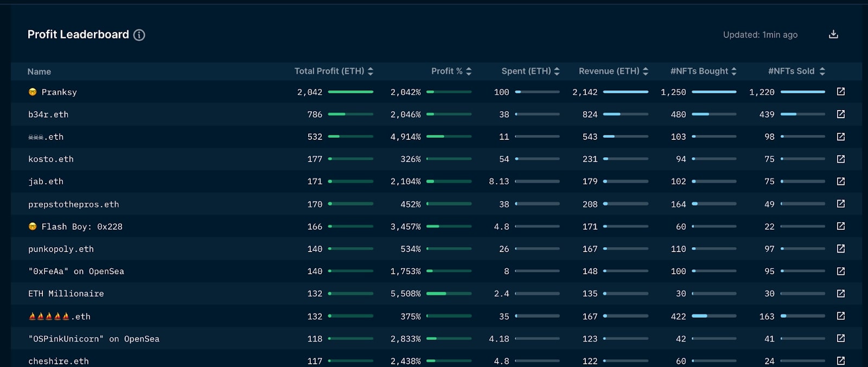Open the Profit Leaderboard info icon
Screen dimensions: 868x367
pos(139,35)
